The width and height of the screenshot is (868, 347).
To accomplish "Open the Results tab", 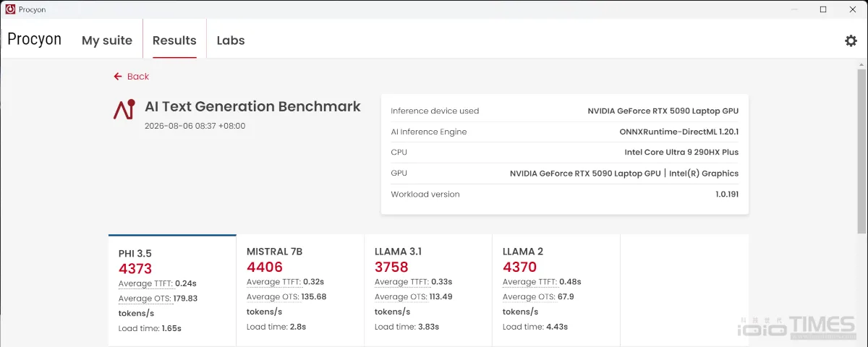I will (x=174, y=40).
